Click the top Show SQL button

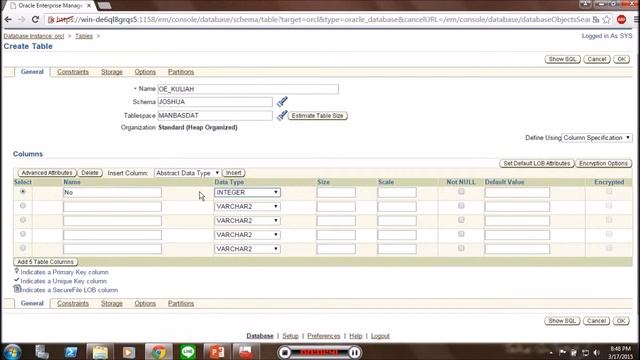click(x=562, y=59)
